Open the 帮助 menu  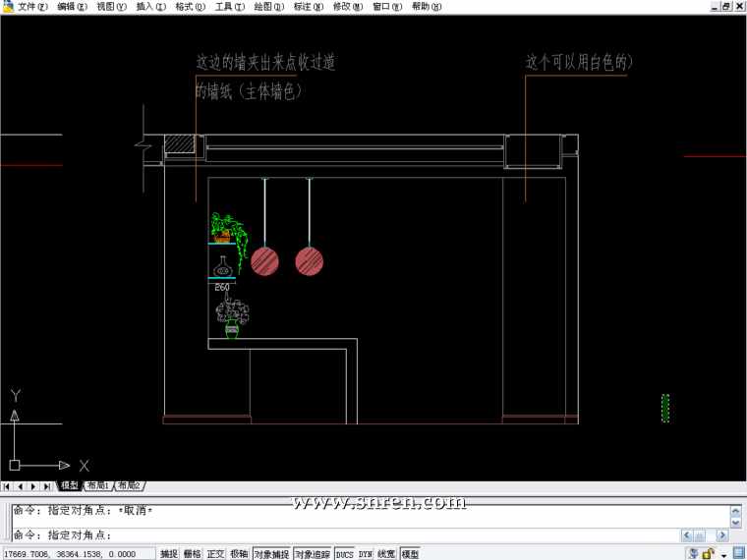(x=427, y=7)
